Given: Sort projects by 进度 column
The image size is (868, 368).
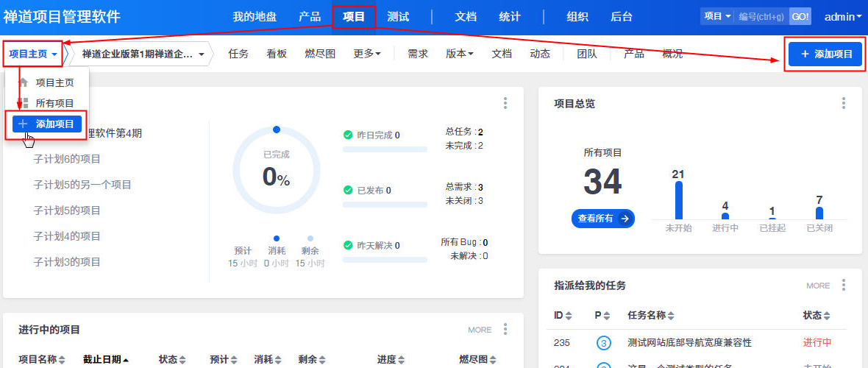Looking at the screenshot, I should tap(391, 360).
